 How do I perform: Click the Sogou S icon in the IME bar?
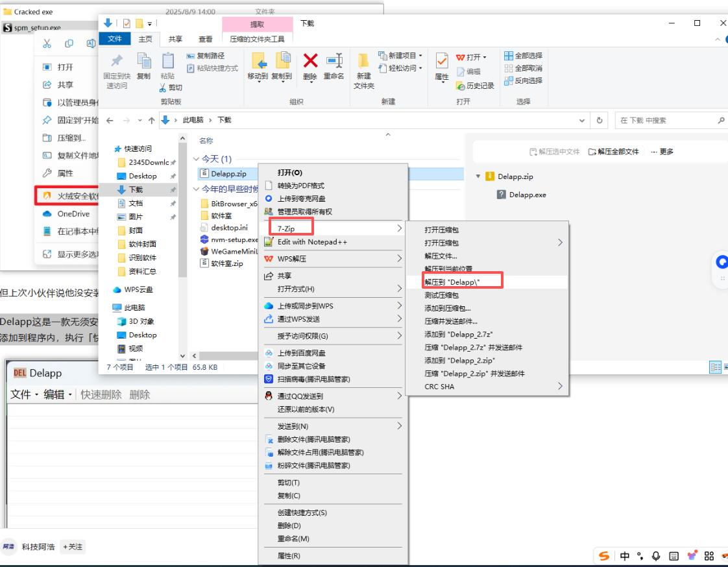point(603,556)
